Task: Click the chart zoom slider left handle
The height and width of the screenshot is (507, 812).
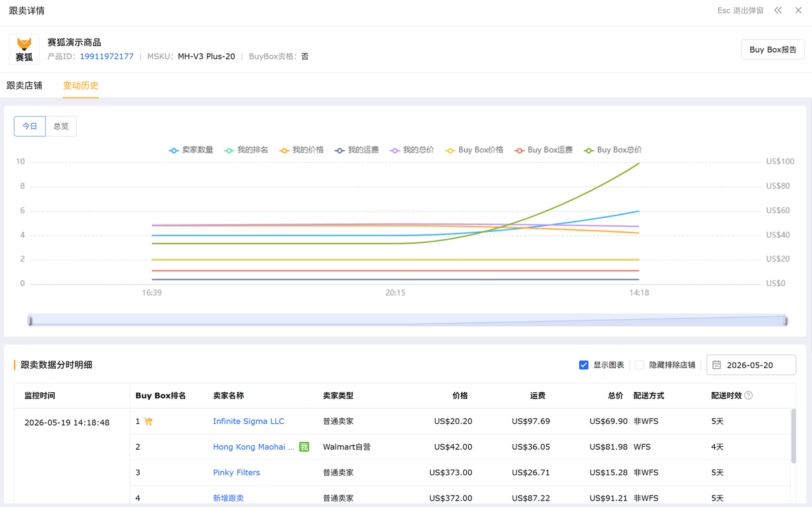Action: [x=30, y=320]
